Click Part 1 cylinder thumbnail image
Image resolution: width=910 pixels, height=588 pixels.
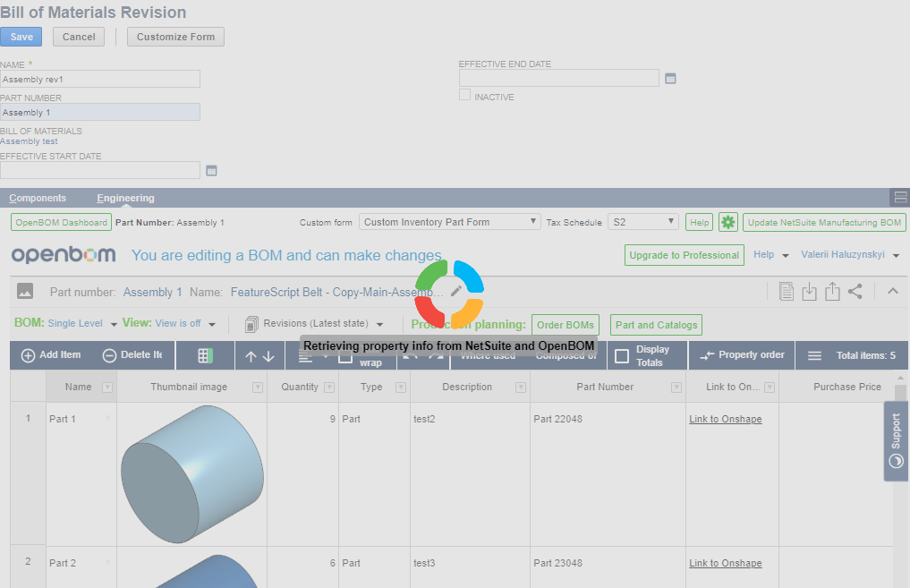click(x=192, y=474)
